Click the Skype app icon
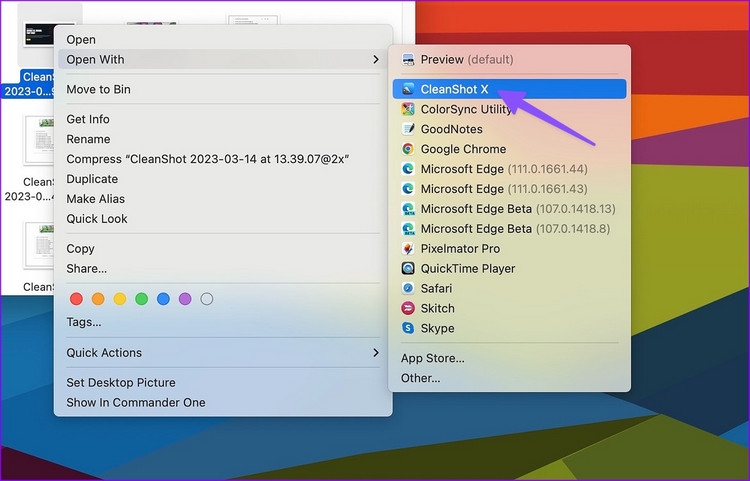 click(408, 328)
